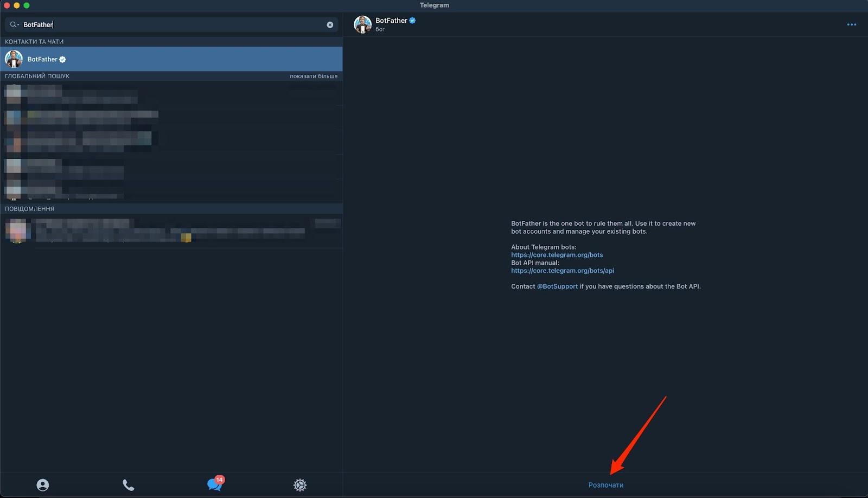Viewport: 868px width, 498px height.
Task: Open the three-dots menu in the chat header
Action: [851, 24]
